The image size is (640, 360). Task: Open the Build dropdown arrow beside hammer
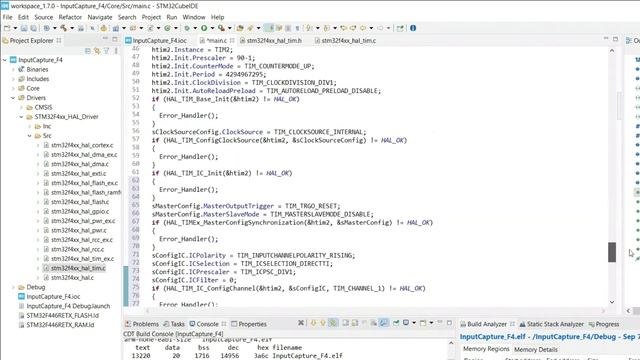(x=72, y=28)
